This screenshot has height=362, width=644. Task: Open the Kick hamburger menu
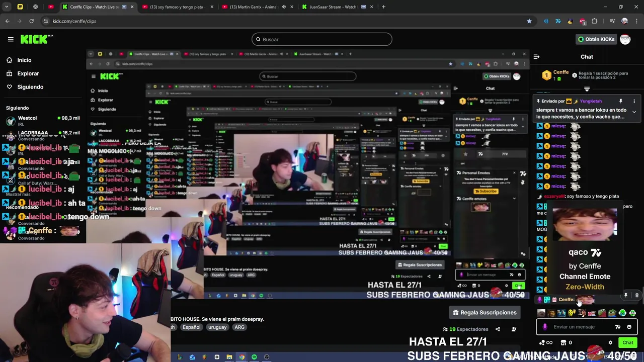tap(11, 39)
